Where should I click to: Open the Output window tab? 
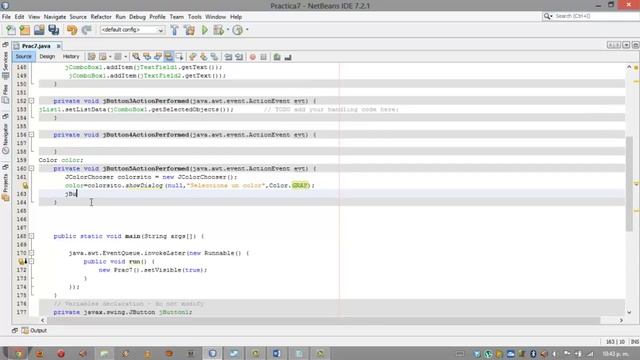coord(34,331)
